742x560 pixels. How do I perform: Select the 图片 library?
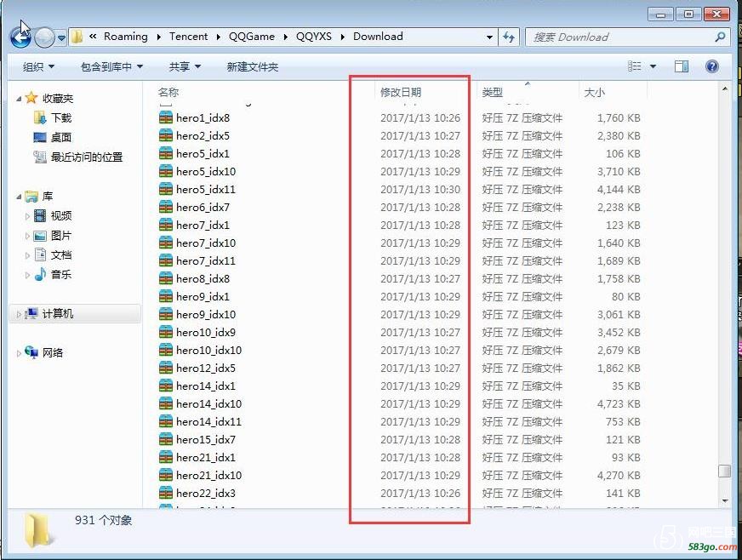coord(53,236)
